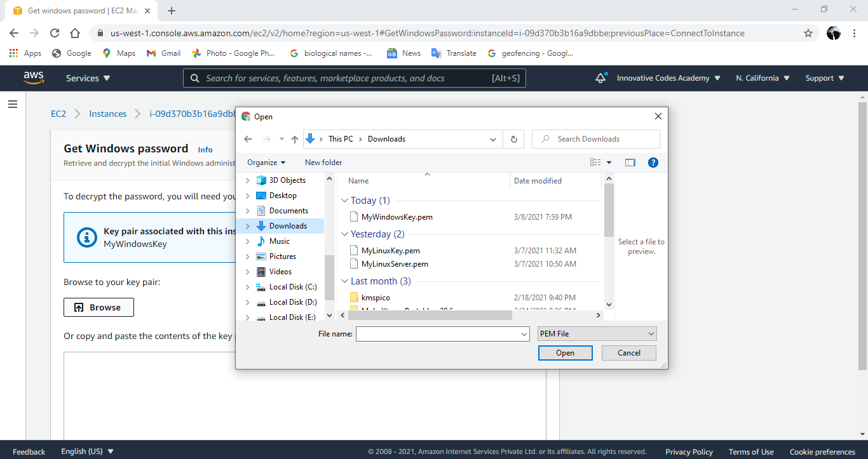Viewport: 868px width, 459px height.
Task: Expand the Organize menu
Action: 266,163
